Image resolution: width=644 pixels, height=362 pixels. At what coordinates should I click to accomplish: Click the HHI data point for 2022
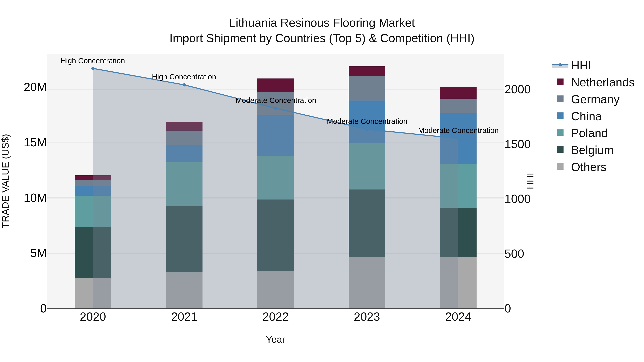275,109
